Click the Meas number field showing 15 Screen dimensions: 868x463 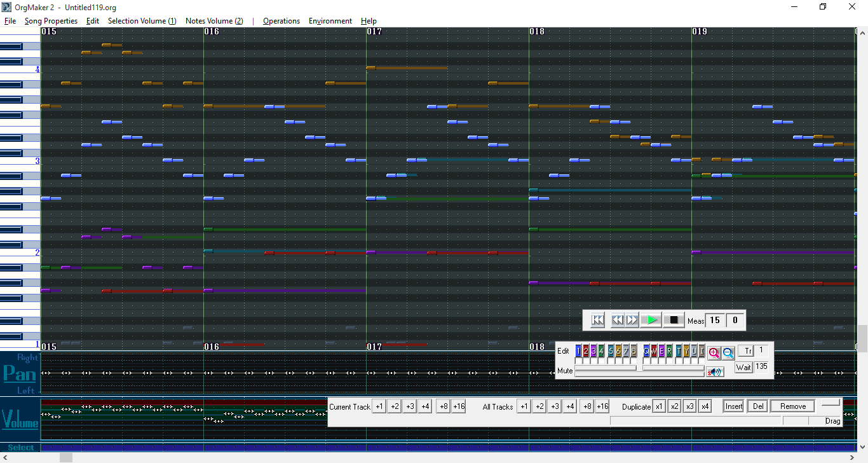click(715, 321)
